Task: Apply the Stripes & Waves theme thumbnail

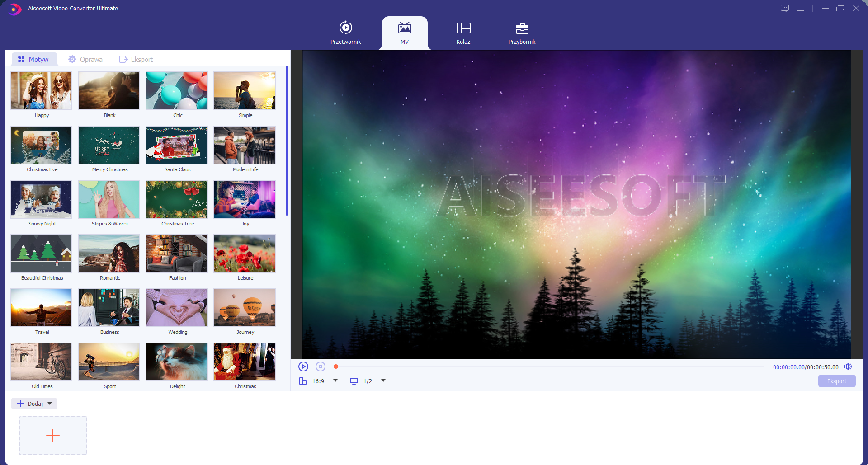Action: [109, 199]
